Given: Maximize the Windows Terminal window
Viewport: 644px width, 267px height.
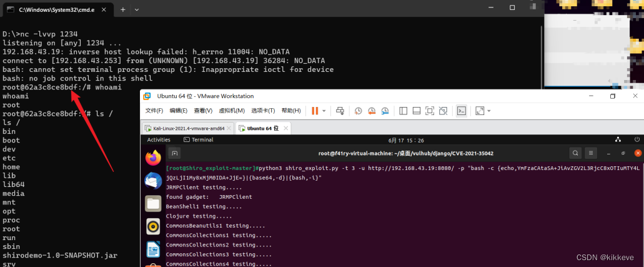Looking at the screenshot, I should (x=512, y=8).
